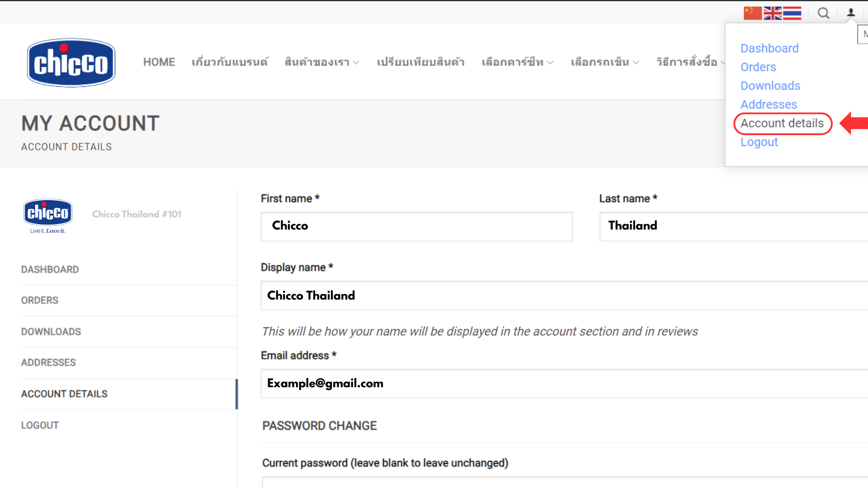Click 'Chicco Thailand #101' profile text

click(x=137, y=214)
